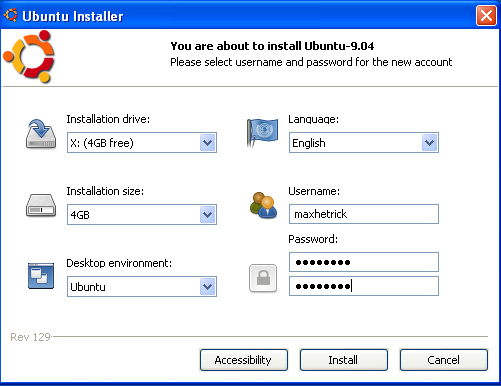
Task: Open the Accessibility options
Action: point(244,360)
